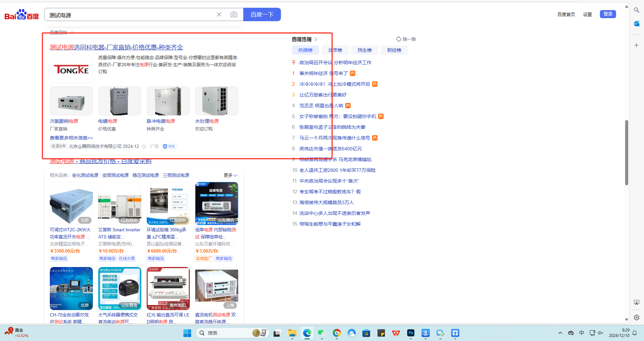The width and height of the screenshot is (644, 341).
Task: Click the taskbar 搜索 search box
Action: [231, 333]
